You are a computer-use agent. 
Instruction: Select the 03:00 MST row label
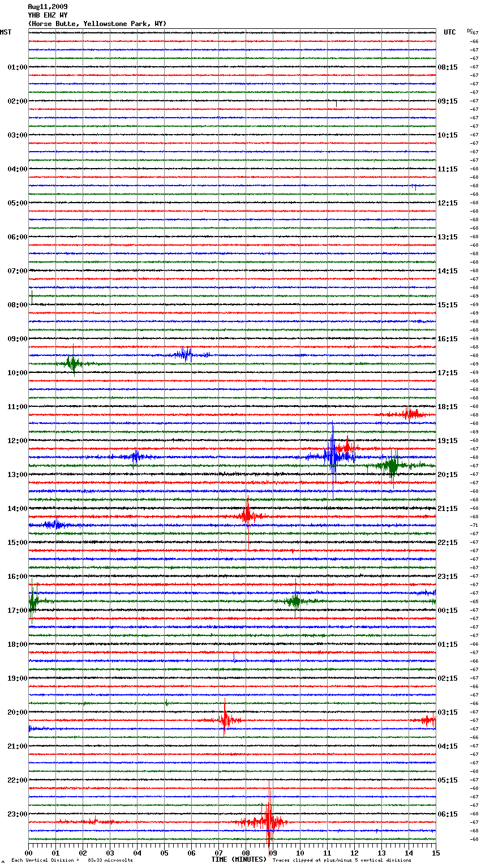[18, 135]
